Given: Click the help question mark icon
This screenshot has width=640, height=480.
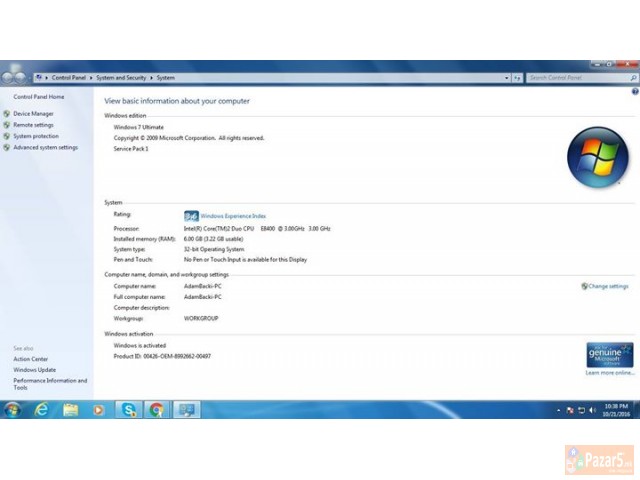Looking at the screenshot, I should (x=634, y=91).
